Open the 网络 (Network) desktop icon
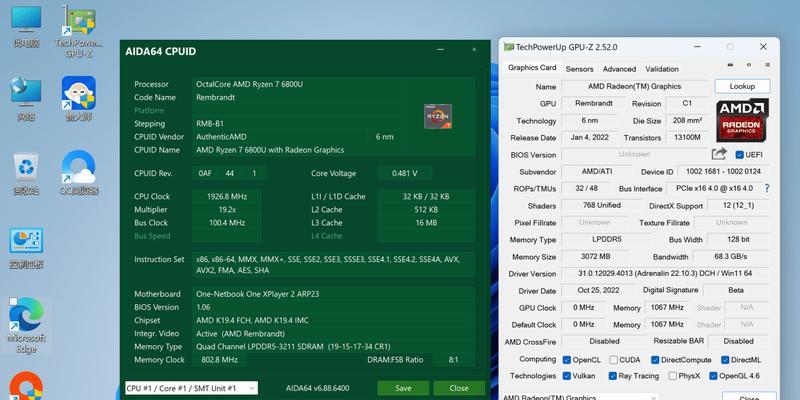 point(26,99)
